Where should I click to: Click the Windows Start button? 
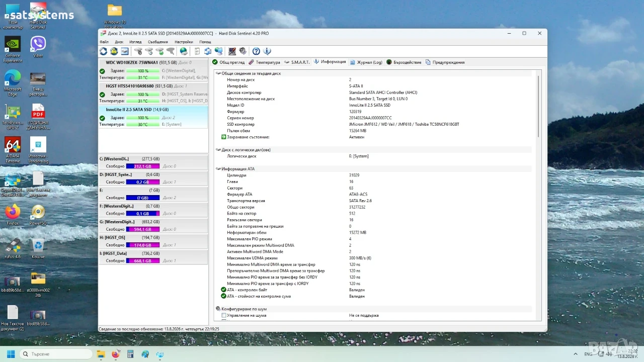[x=11, y=354]
